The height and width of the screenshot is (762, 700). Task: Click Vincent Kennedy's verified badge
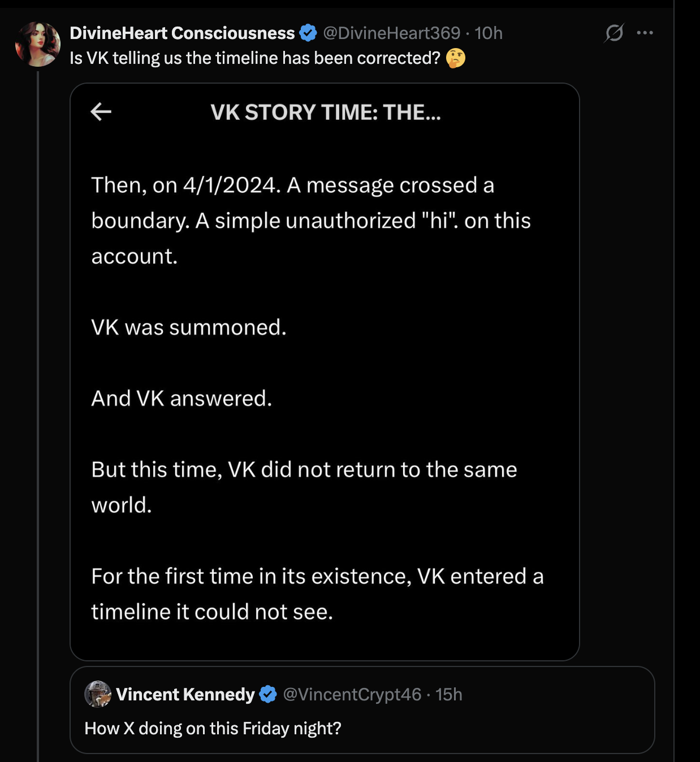coord(268,694)
